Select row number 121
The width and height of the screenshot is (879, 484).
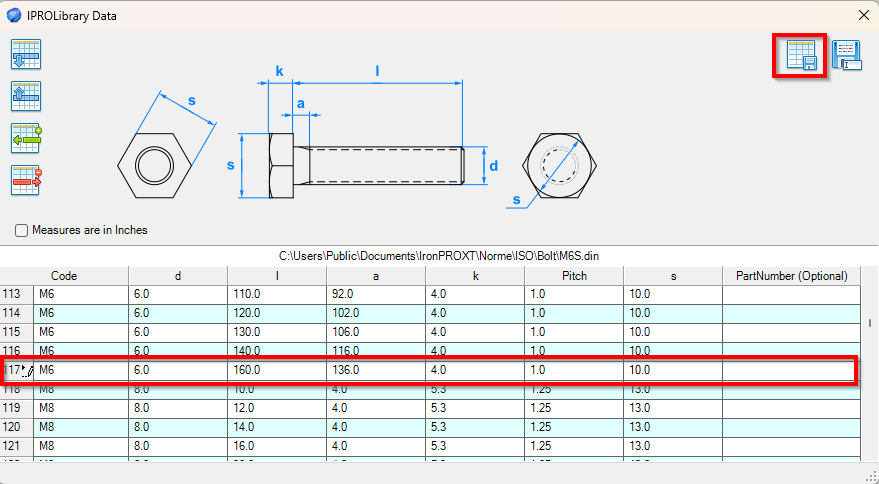[16, 446]
